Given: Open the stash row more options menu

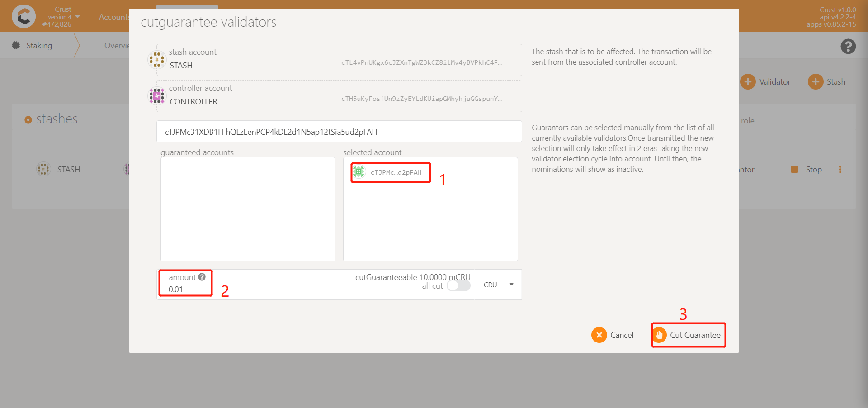Looking at the screenshot, I should click(x=840, y=170).
